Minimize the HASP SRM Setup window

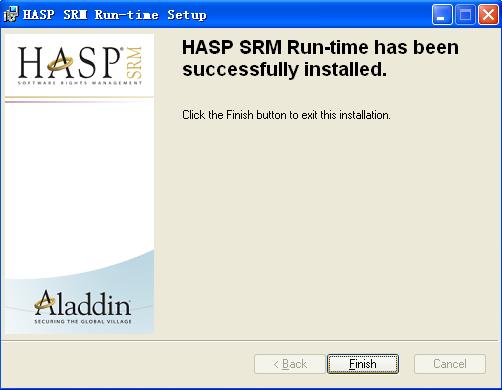pos(442,15)
